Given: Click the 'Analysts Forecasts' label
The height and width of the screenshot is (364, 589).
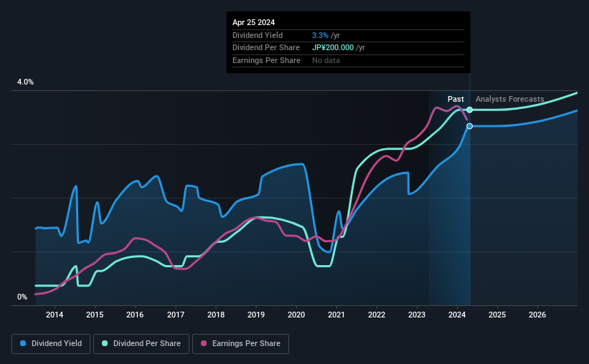Looking at the screenshot, I should 510,99.
